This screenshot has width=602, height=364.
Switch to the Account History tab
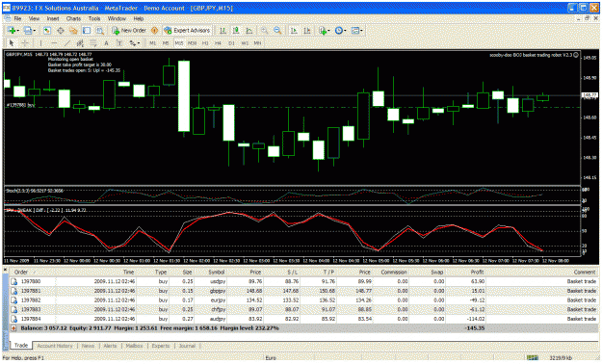coord(55,346)
